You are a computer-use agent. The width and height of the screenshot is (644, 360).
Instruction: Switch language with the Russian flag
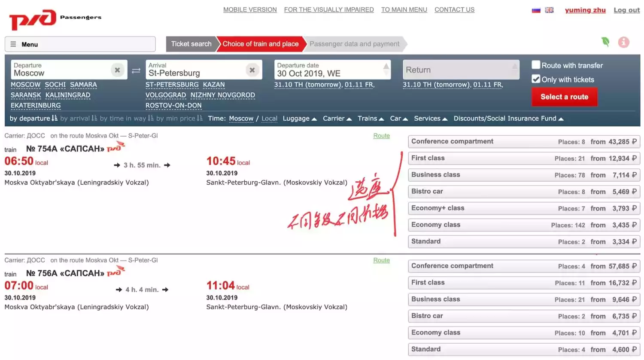coord(536,10)
